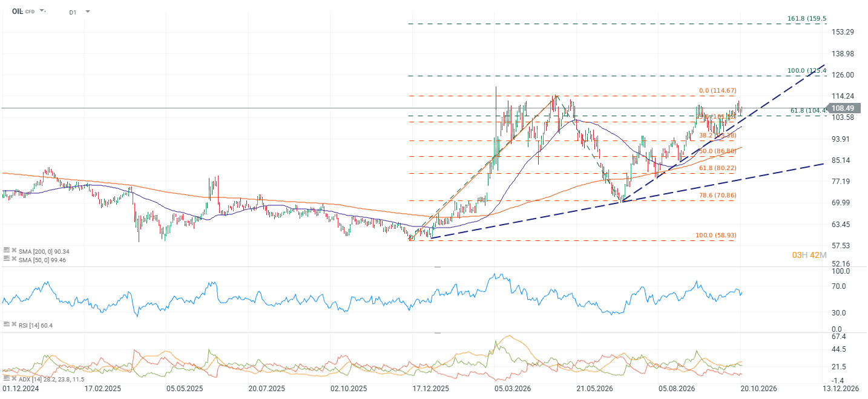Click the 0.0 (114.67) Fibonacci label
This screenshot has width=868, height=399.
point(718,91)
